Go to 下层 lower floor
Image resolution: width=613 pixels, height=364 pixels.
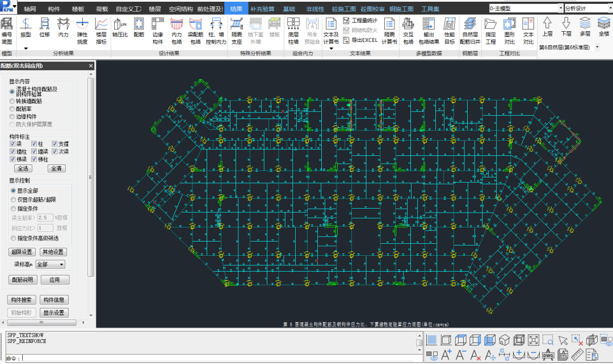[566, 27]
